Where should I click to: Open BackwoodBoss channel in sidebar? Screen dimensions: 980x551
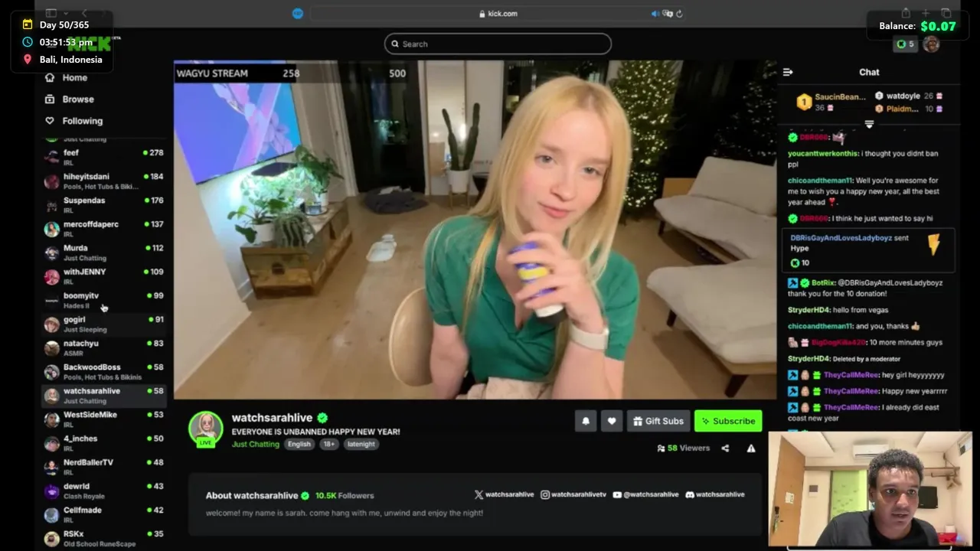pos(103,371)
